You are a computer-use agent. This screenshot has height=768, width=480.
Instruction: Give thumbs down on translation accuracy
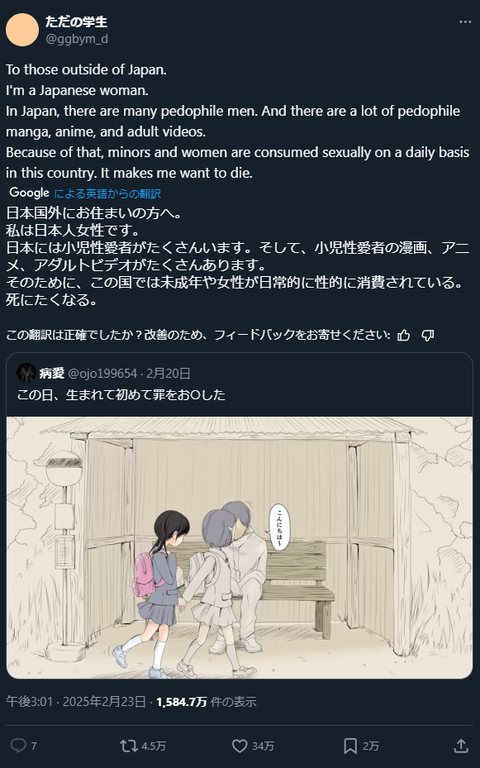click(428, 335)
